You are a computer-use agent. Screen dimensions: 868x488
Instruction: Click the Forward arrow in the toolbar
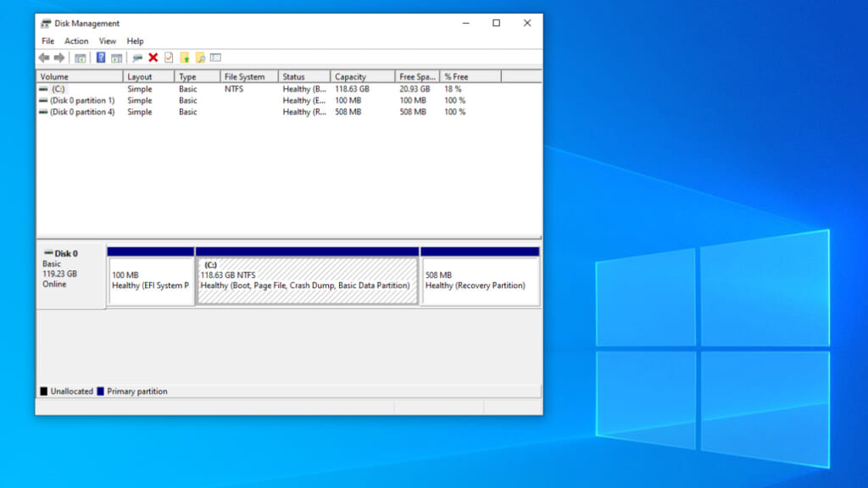point(59,58)
